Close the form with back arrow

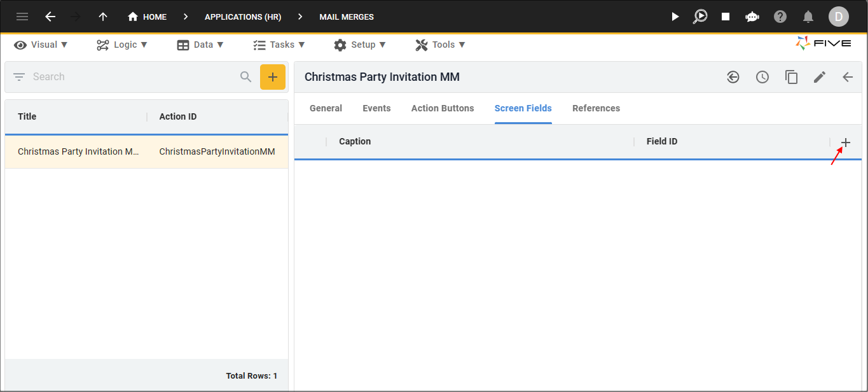point(848,77)
